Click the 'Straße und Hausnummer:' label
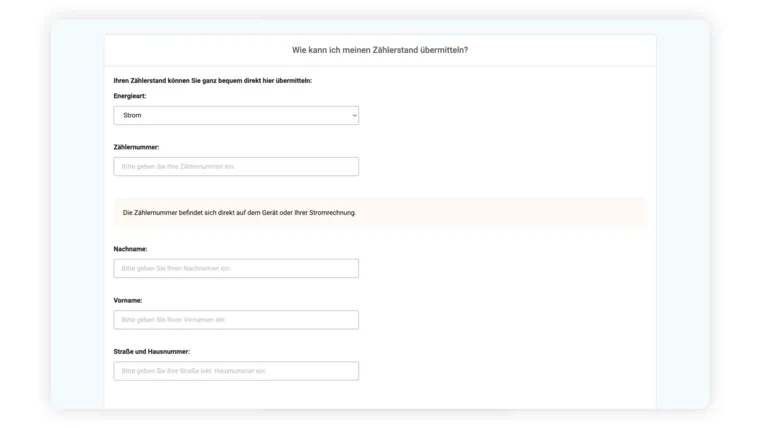 coord(152,351)
